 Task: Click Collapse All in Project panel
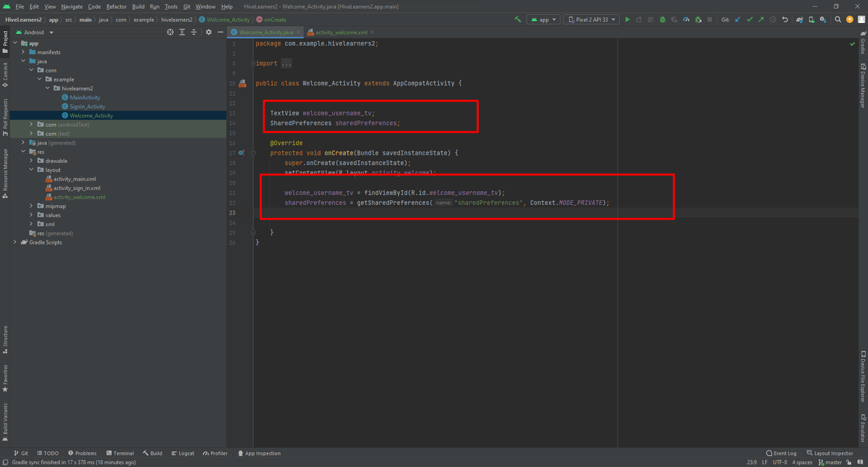pyautogui.click(x=193, y=32)
